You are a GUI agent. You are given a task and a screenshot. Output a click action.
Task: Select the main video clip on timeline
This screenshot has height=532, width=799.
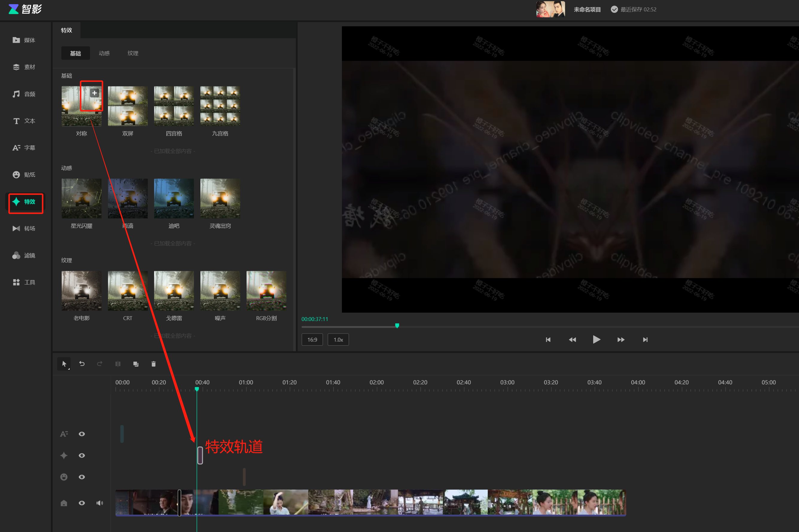coord(370,503)
